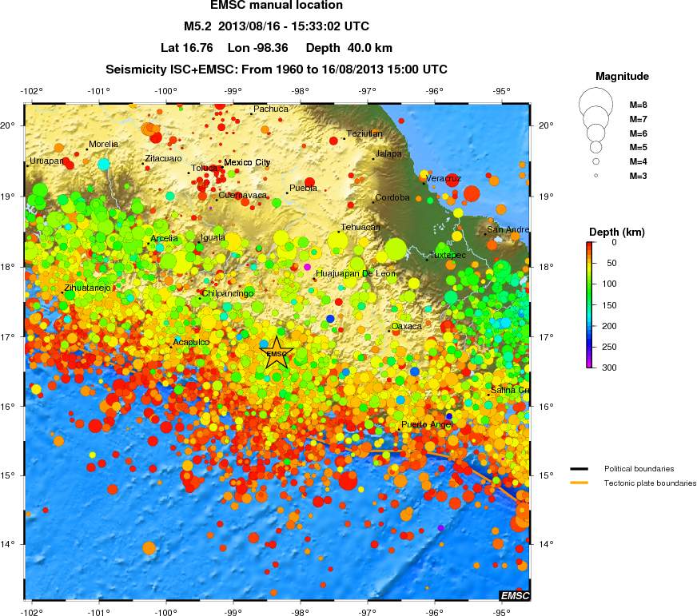Click the Huajuapan De Leon label
The height and width of the screenshot is (616, 697).
(x=356, y=273)
